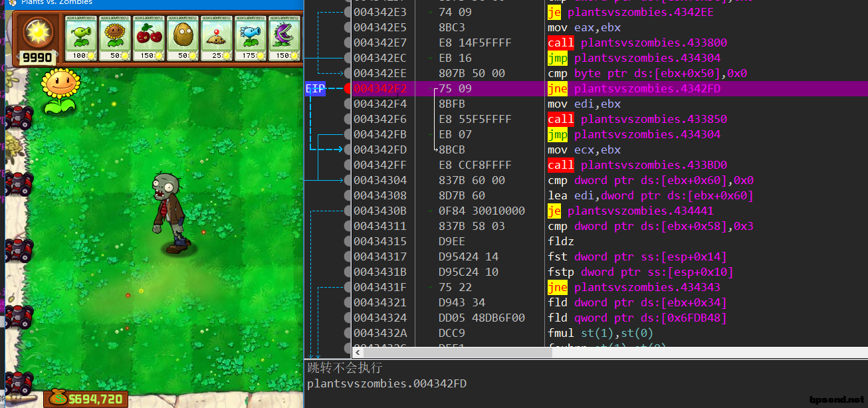This screenshot has width=868, height=408.
Task: Select fld dword ptr ds:[ebx+0x34]
Action: click(637, 302)
